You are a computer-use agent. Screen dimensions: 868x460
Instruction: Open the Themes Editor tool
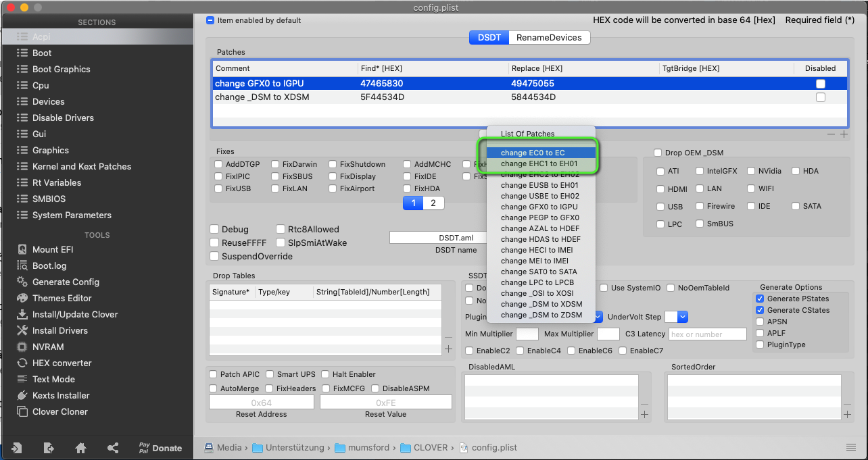62,298
